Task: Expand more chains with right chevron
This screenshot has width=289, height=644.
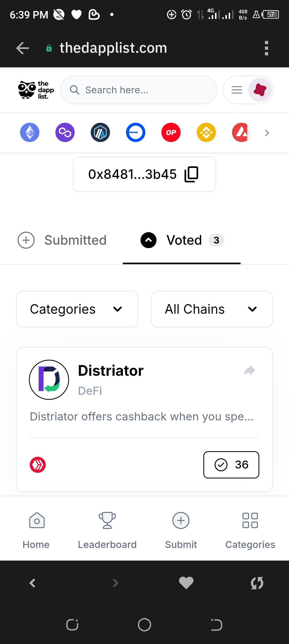Action: pos(267,133)
